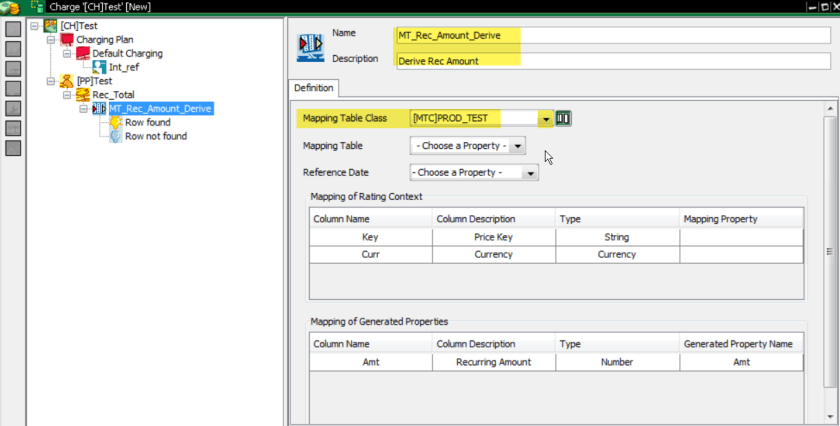Viewport: 840px width, 426px height.
Task: Click the Charge window icon beside the title
Action: coord(38,7)
